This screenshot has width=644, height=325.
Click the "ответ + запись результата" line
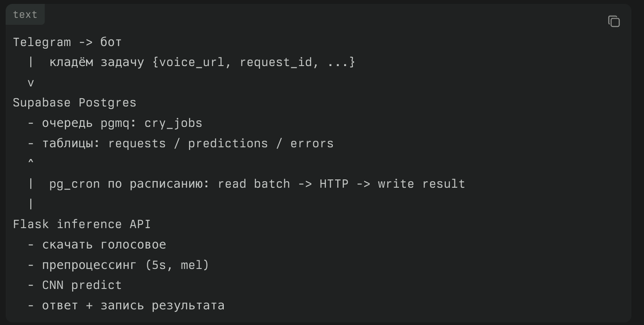(x=133, y=306)
